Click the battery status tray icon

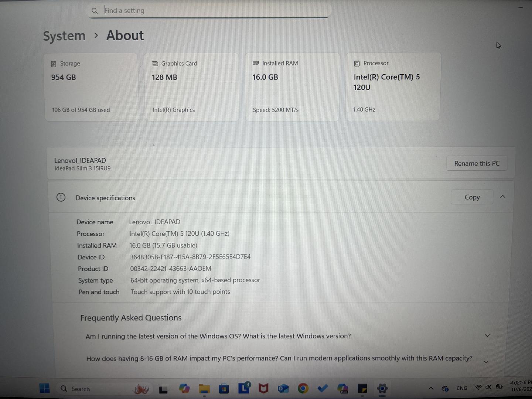pos(499,387)
